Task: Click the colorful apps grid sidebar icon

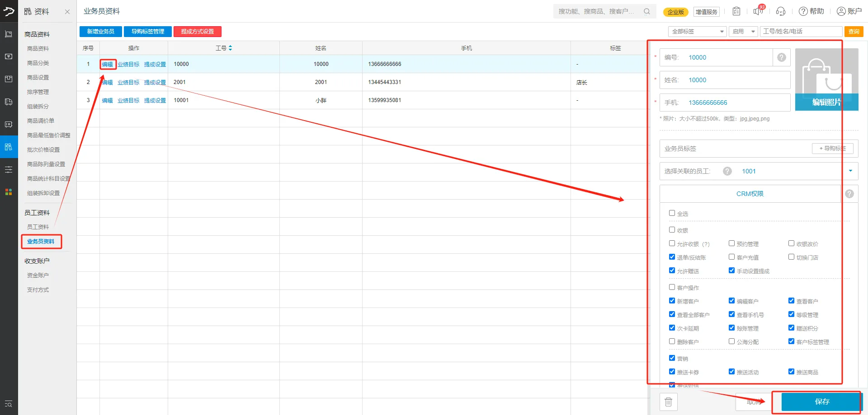Action: coord(9,192)
